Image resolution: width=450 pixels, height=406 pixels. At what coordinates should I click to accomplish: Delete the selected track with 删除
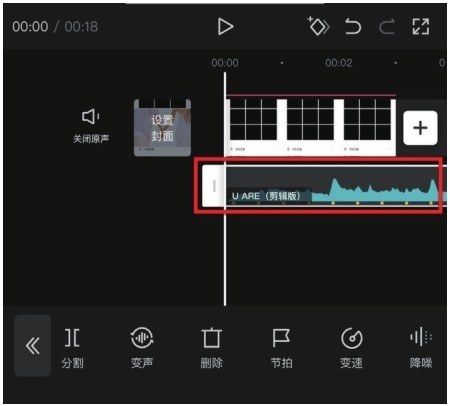click(x=212, y=348)
